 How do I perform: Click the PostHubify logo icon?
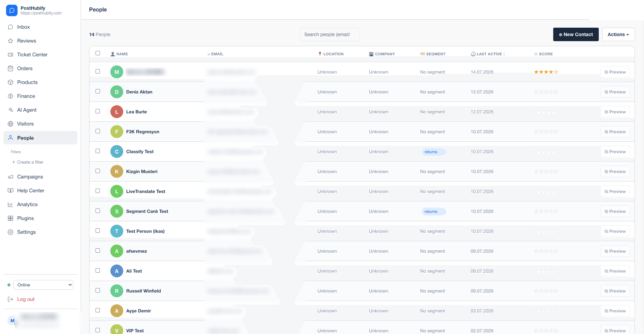click(12, 10)
